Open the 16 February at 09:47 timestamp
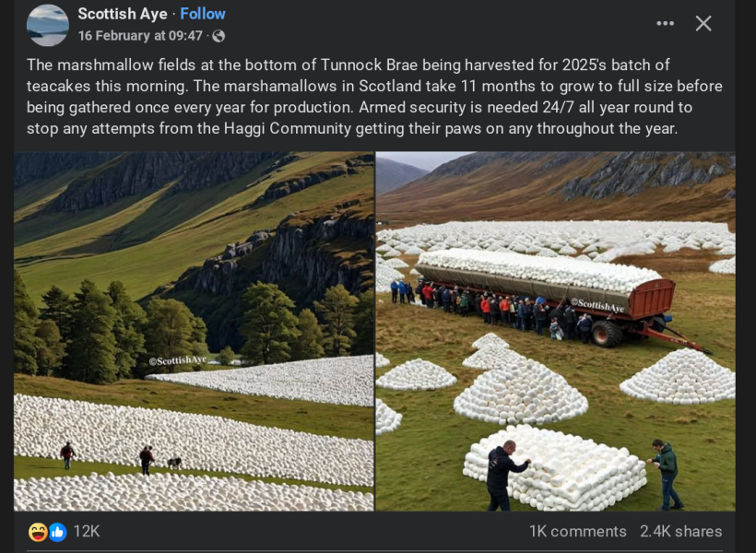756x553 pixels. coord(140,36)
